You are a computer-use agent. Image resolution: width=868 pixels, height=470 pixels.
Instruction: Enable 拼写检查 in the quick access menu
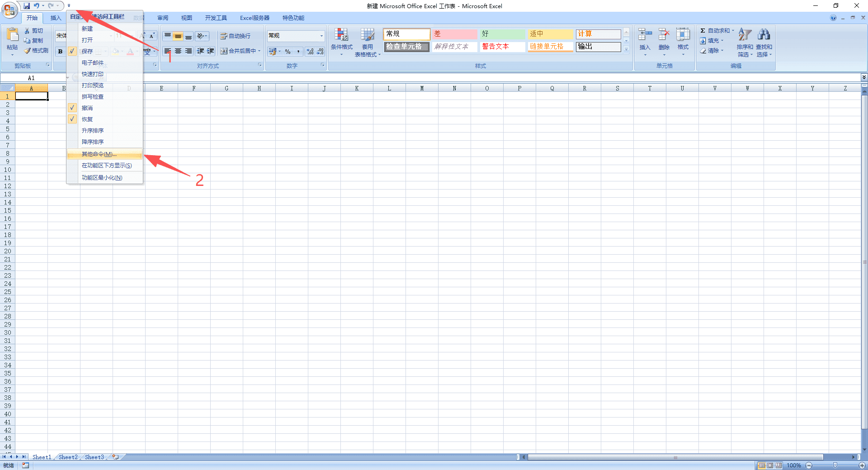coord(104,96)
